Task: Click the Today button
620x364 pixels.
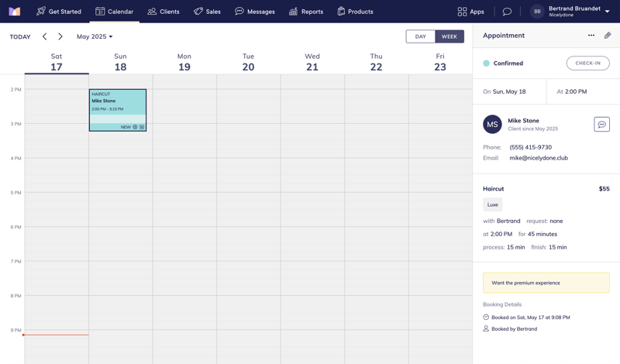Action: [20, 36]
